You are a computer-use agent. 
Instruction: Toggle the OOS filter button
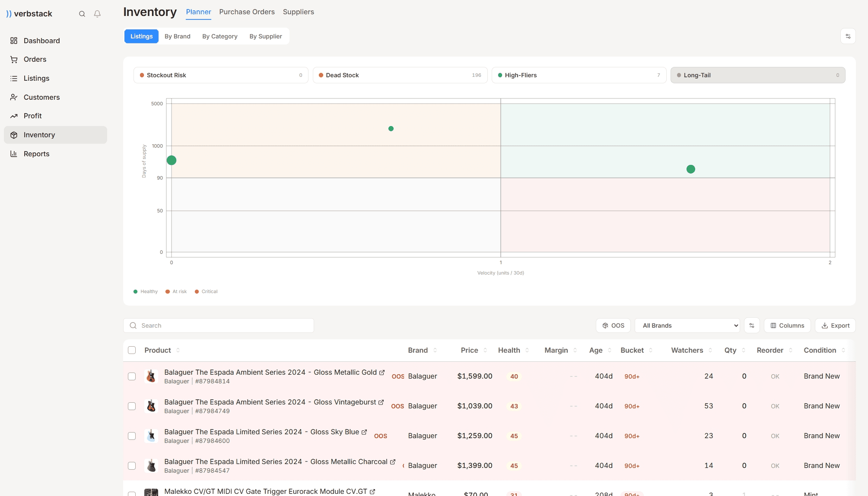coord(613,325)
